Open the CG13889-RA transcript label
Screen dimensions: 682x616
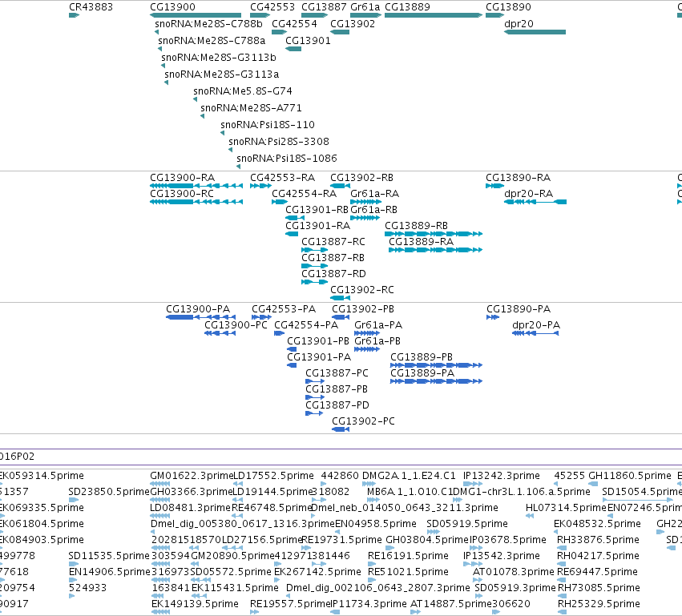(x=421, y=242)
